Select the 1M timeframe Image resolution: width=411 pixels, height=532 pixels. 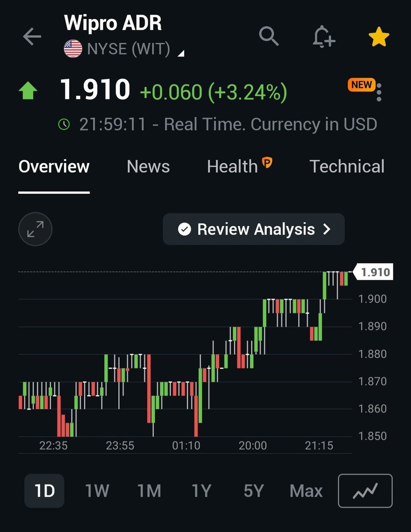click(149, 491)
